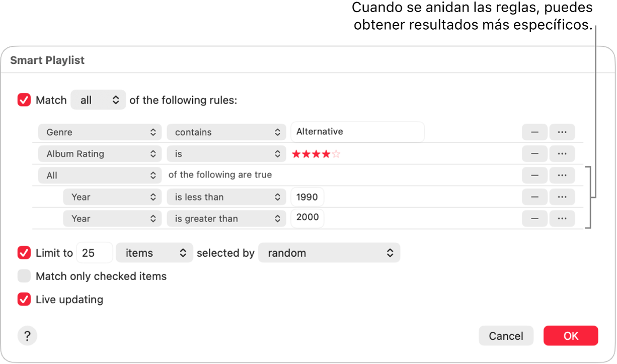Confirm the playlist with OK
This screenshot has width=617, height=364.
click(x=571, y=335)
